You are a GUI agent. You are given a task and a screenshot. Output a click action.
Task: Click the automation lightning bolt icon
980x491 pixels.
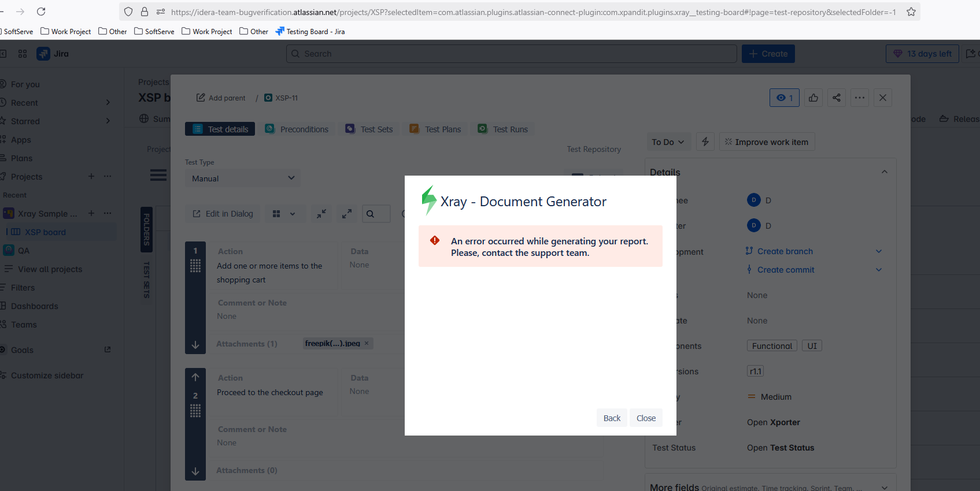[x=705, y=142]
